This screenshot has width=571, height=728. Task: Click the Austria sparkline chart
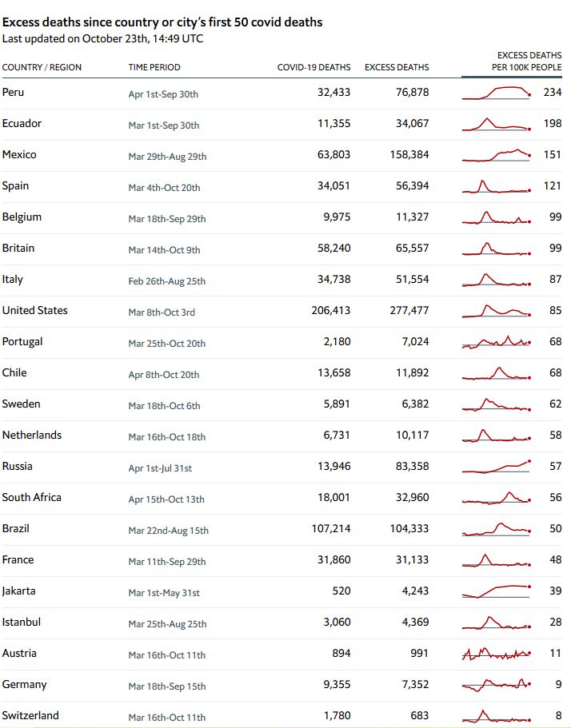(496, 654)
